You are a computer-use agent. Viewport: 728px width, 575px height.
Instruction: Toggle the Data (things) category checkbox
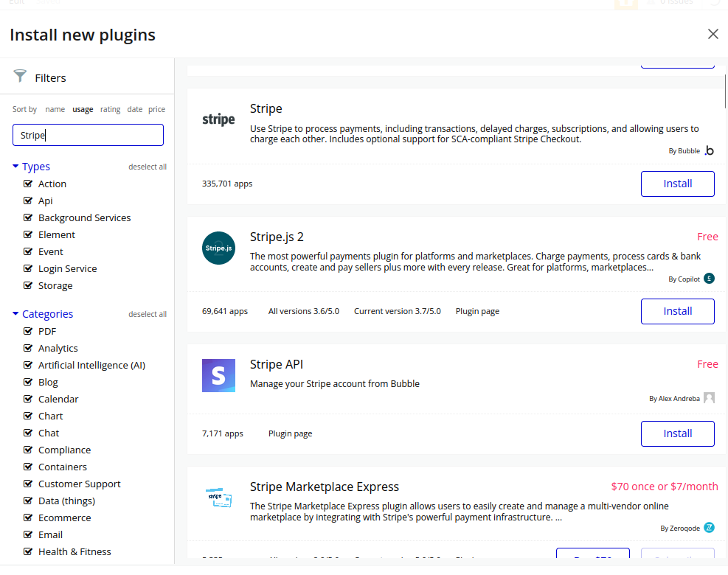28,501
